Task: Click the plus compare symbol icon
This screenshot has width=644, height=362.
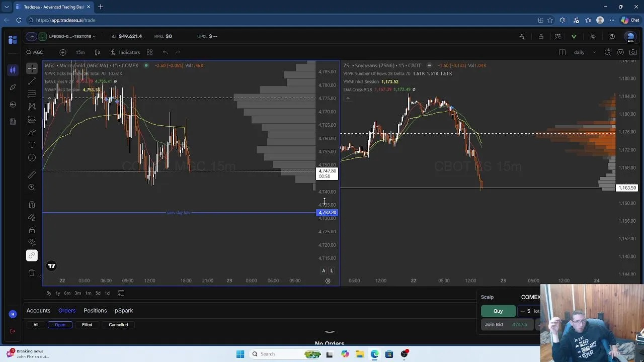Action: pos(62,52)
